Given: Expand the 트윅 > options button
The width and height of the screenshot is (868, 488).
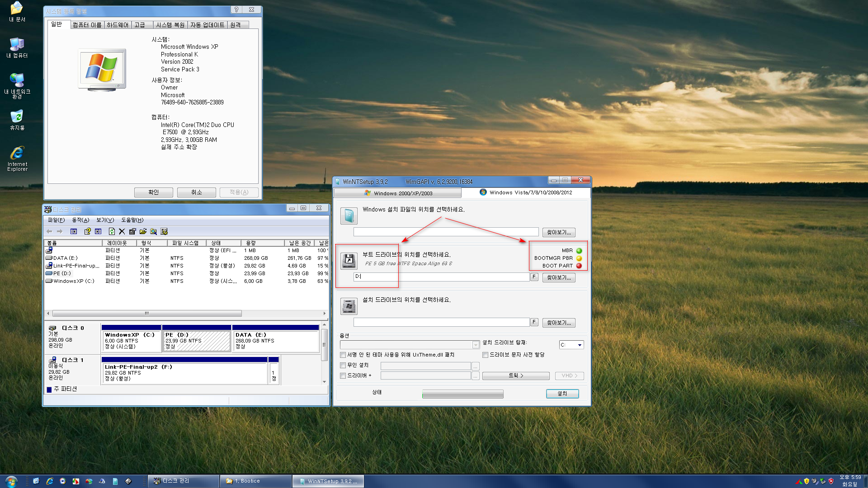Looking at the screenshot, I should 516,376.
